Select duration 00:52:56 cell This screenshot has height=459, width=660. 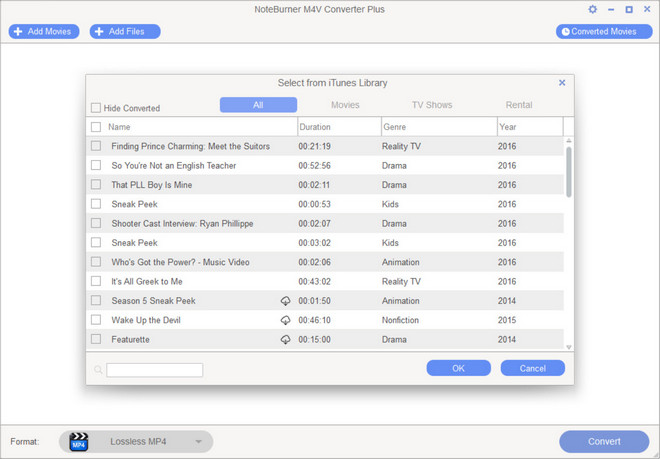[314, 165]
